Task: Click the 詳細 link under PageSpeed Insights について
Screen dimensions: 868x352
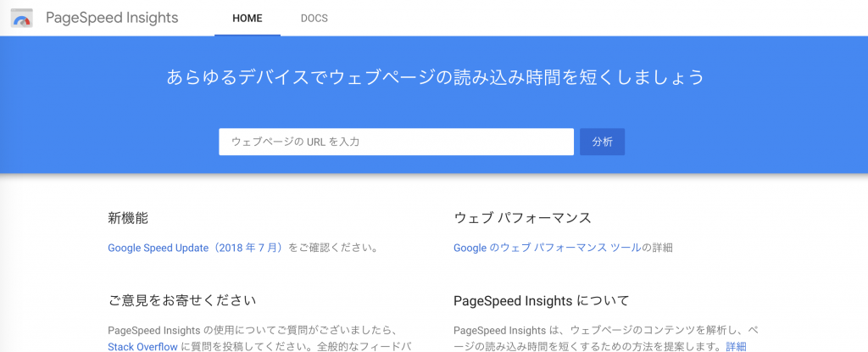Action: [737, 347]
